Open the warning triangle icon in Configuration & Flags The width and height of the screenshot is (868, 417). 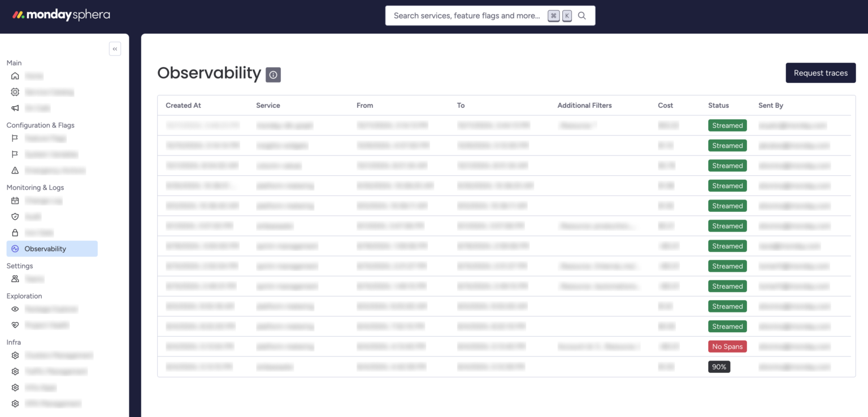pyautogui.click(x=15, y=170)
